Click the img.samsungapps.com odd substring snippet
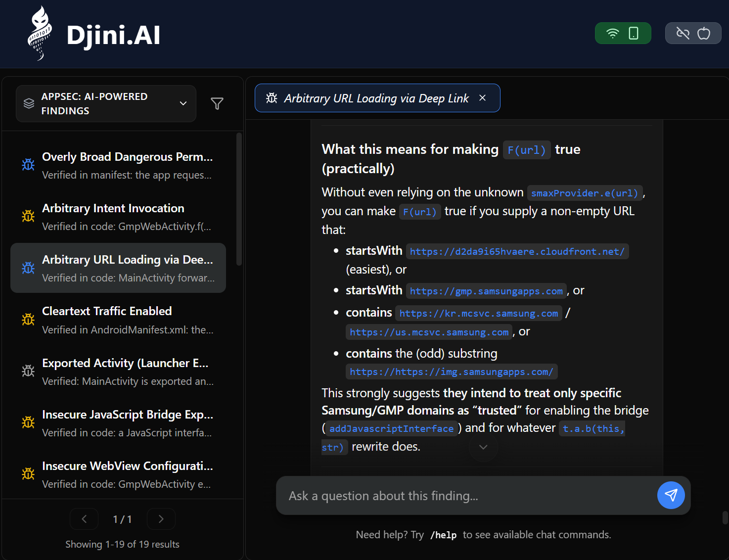This screenshot has height=560, width=729. pyautogui.click(x=452, y=372)
